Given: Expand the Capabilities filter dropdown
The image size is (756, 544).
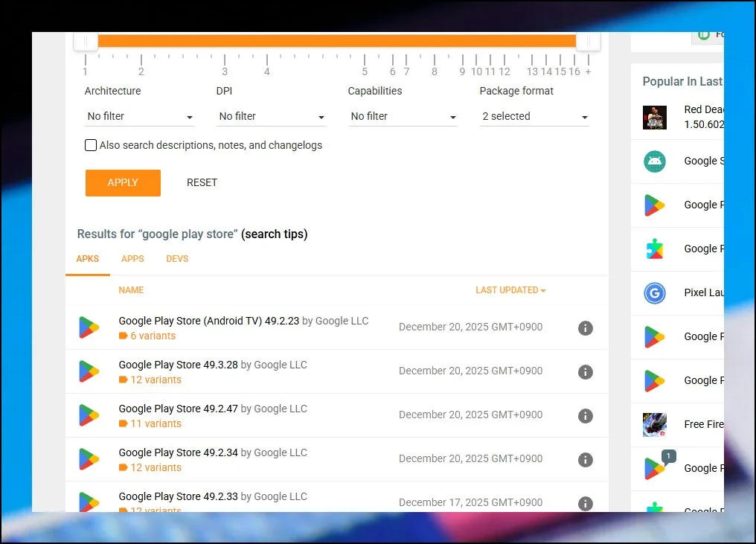Looking at the screenshot, I should [403, 117].
